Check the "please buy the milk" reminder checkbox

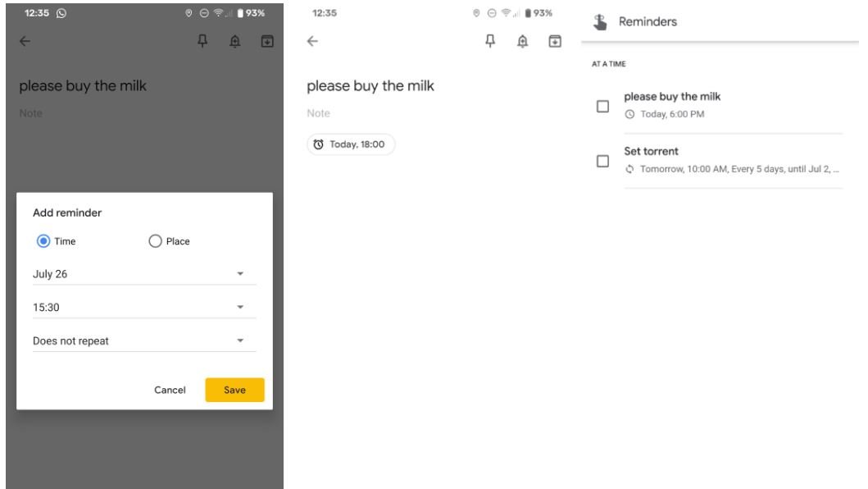pos(603,107)
